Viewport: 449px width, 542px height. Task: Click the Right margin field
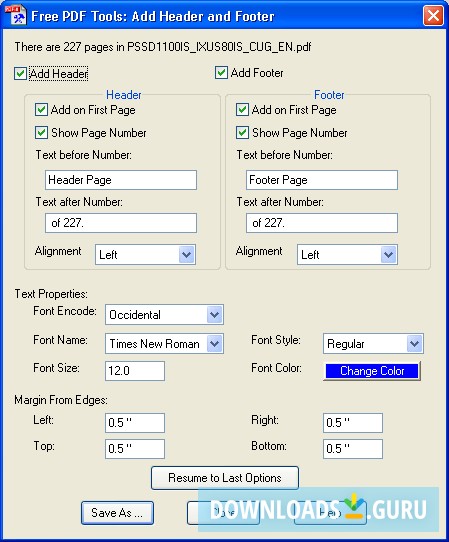(353, 423)
